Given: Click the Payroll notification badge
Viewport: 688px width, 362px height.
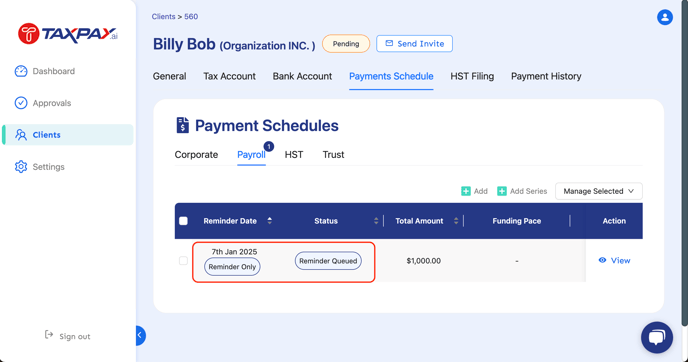Looking at the screenshot, I should 269,147.
